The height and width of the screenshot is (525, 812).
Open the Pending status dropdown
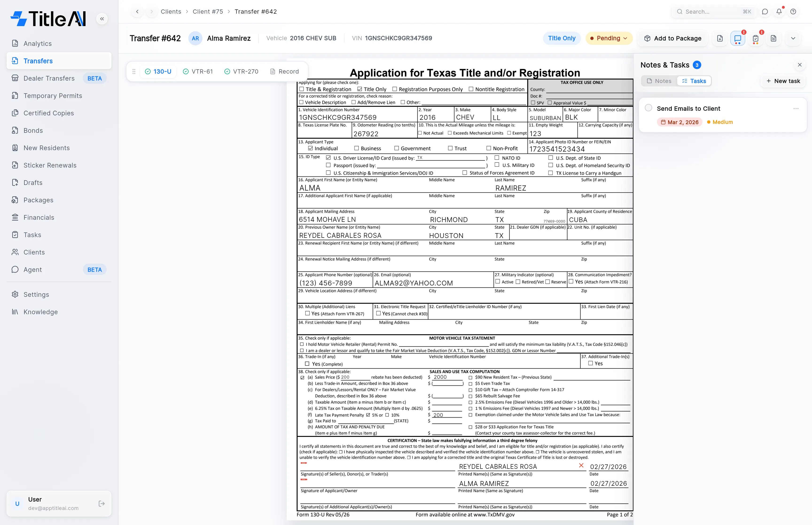609,39
